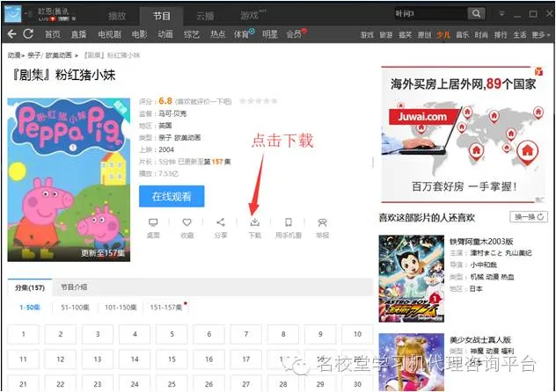This screenshot has height=392, width=556.
Task: Select the 排行 category link
Action: tap(501, 34)
